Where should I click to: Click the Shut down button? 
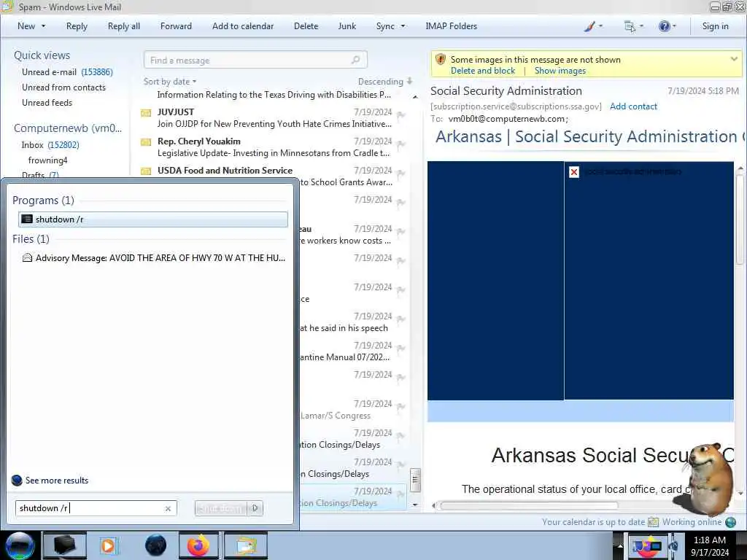(221, 508)
